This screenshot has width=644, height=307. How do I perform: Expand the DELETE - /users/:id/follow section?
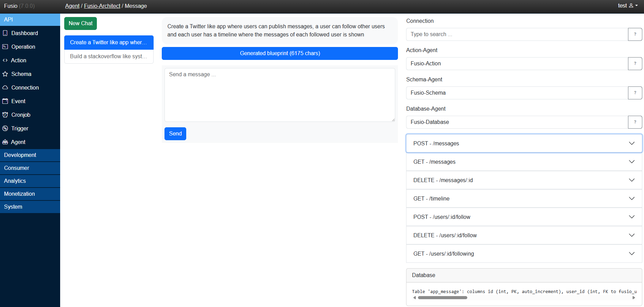[x=524, y=235]
